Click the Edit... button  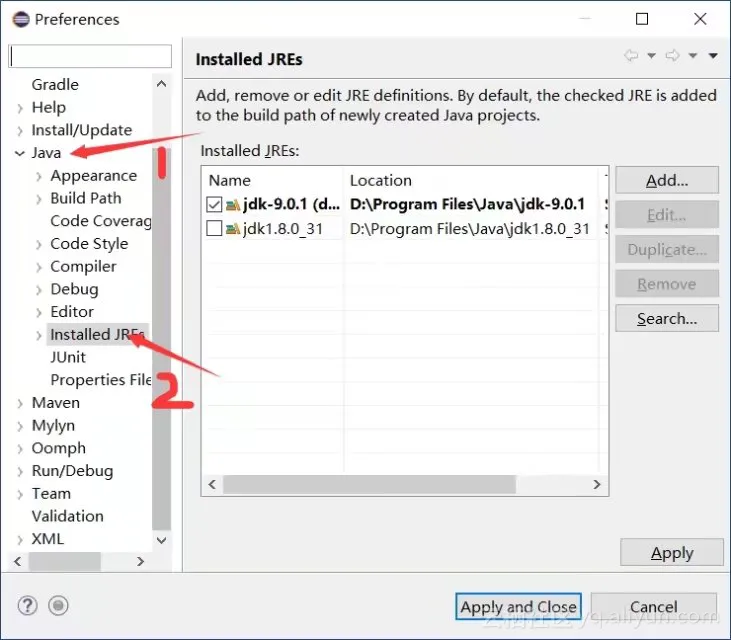(667, 215)
